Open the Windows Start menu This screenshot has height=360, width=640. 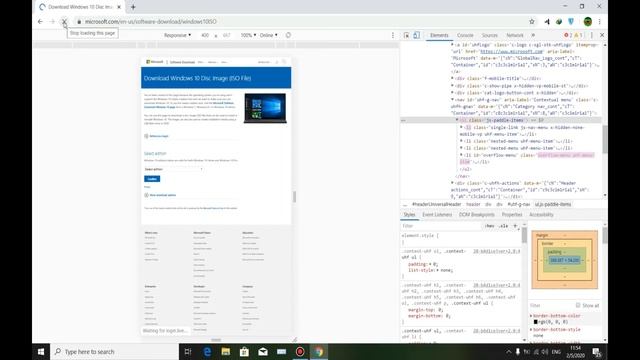click(x=41, y=351)
